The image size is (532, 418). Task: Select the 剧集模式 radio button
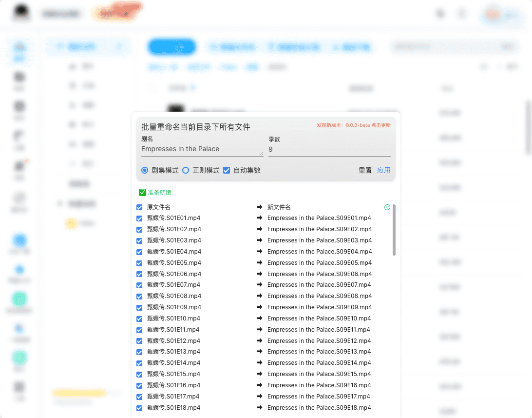[145, 170]
